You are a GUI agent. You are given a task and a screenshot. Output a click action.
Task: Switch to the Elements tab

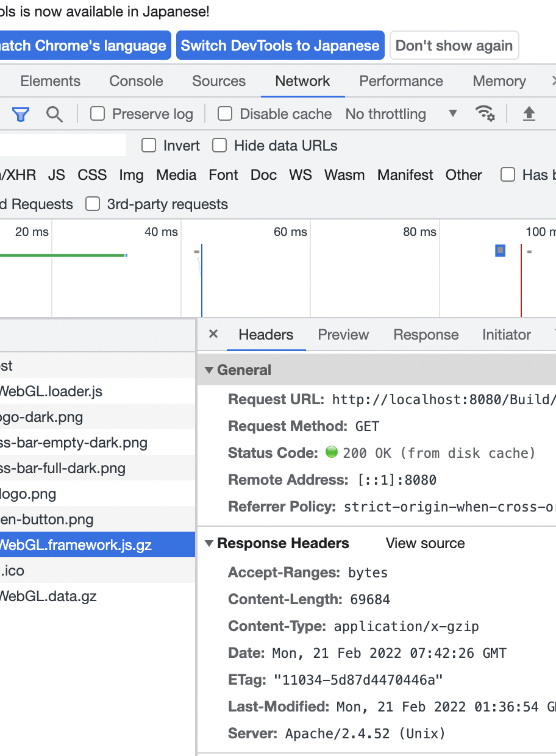pos(50,81)
